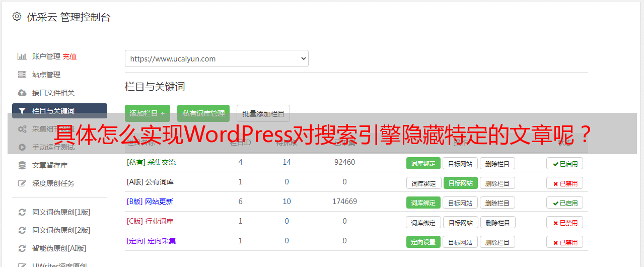Image resolution: width=644 pixels, height=267 pixels.
Task: Toggle 已禁用 status for 公有词库 row
Action: click(565, 183)
